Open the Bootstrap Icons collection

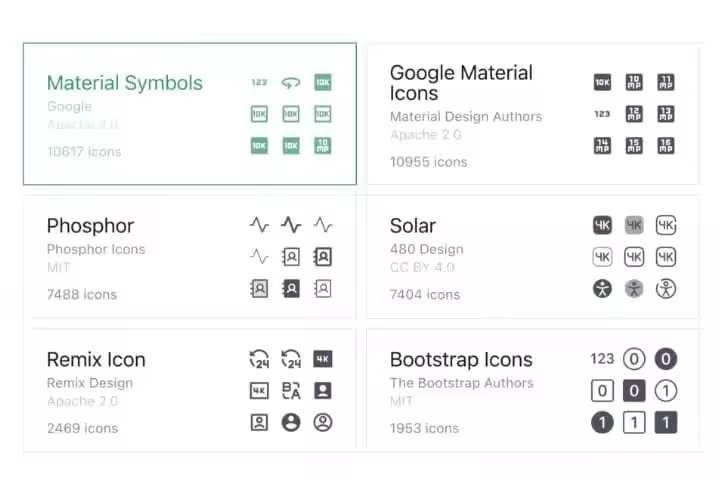coord(461,360)
